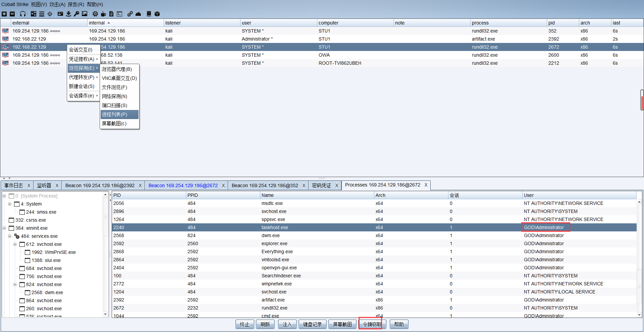Click the window icon next to 332: csrss.exe

pos(11,220)
